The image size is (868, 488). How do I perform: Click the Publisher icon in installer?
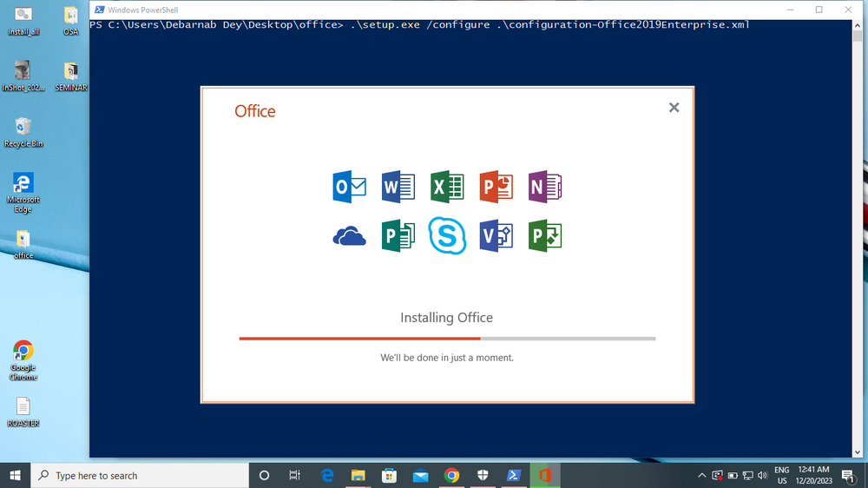pyautogui.click(x=398, y=235)
